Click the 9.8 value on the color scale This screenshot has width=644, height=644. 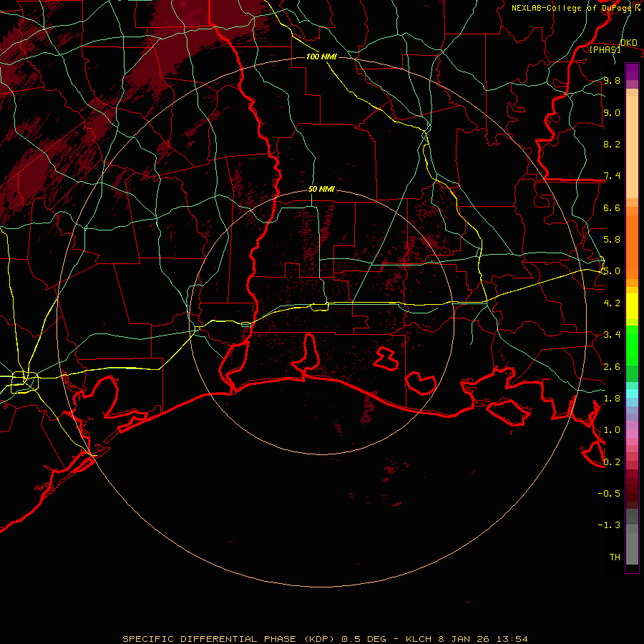(x=612, y=80)
